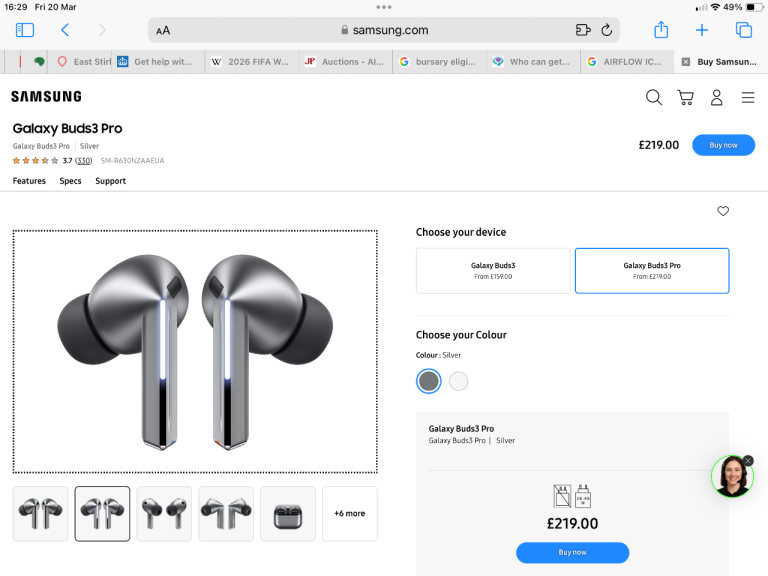
Task: Add Galaxy Buds3 Pro to wishlist
Action: point(723,211)
